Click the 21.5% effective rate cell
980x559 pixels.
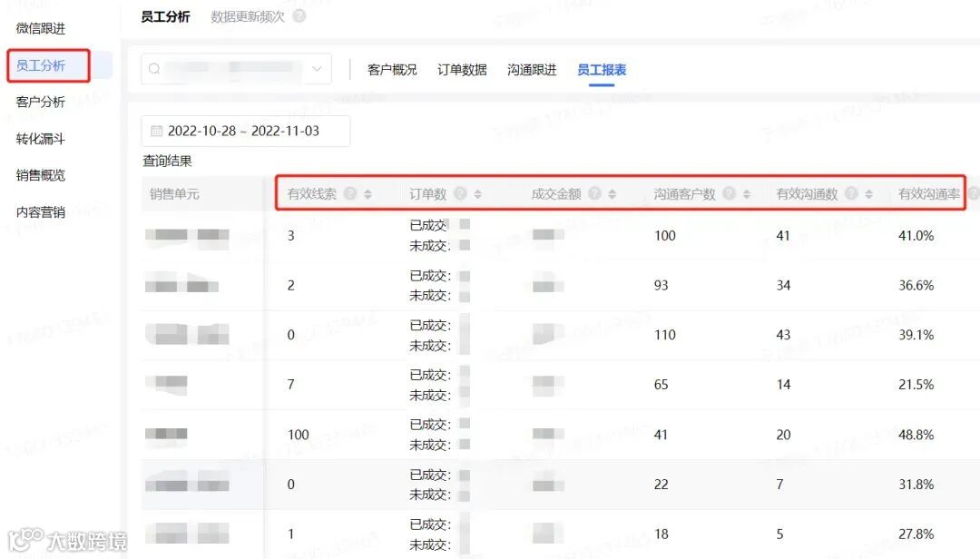coord(916,385)
